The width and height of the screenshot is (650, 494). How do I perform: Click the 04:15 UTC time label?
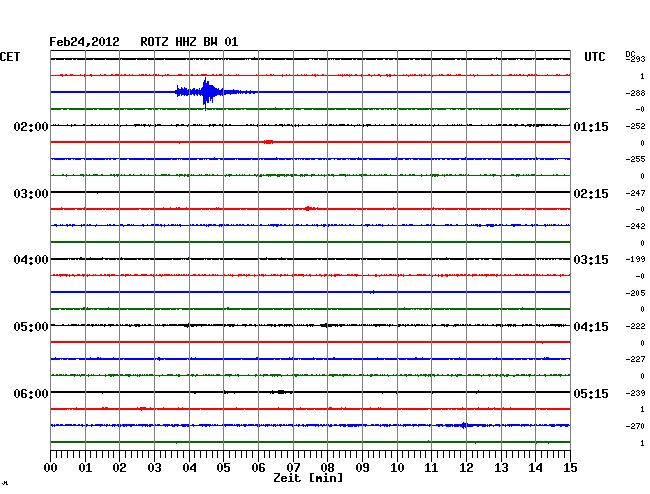point(591,327)
